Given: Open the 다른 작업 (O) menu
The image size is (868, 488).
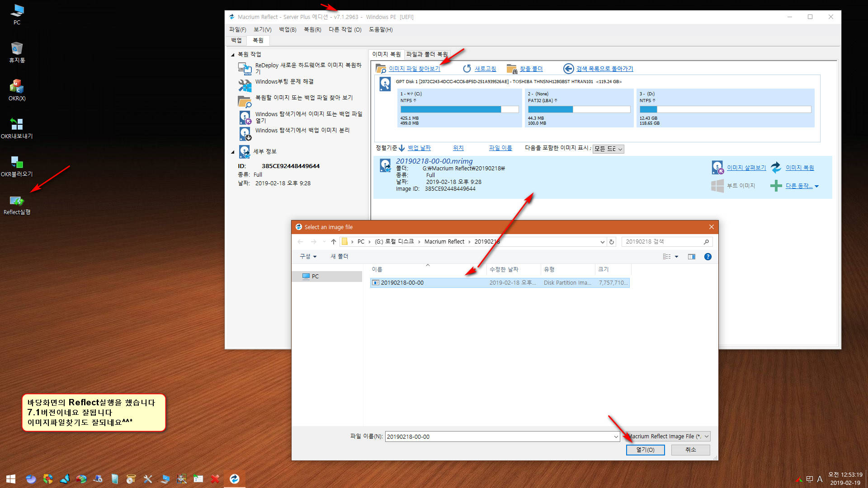Looking at the screenshot, I should pos(345,29).
